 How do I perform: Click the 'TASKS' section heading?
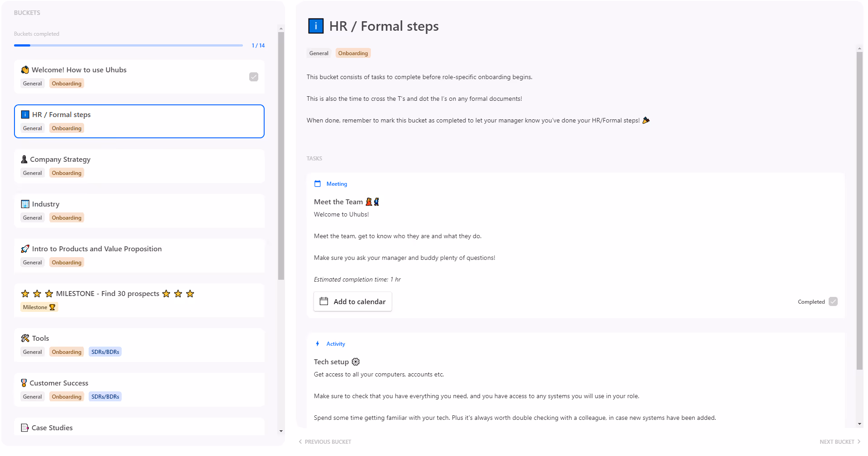(314, 158)
